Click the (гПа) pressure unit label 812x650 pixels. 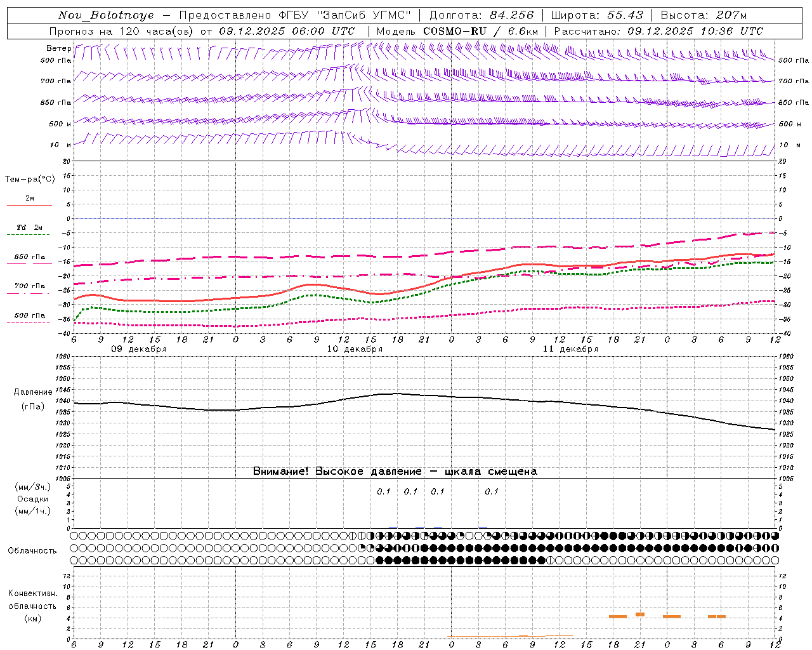(33, 406)
